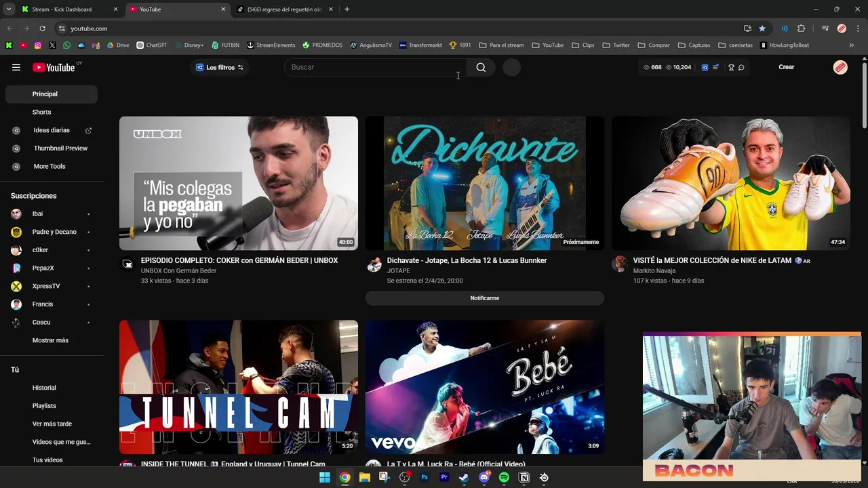868x488 pixels.
Task: Click the page vertical scrollbar
Action: [x=865, y=95]
